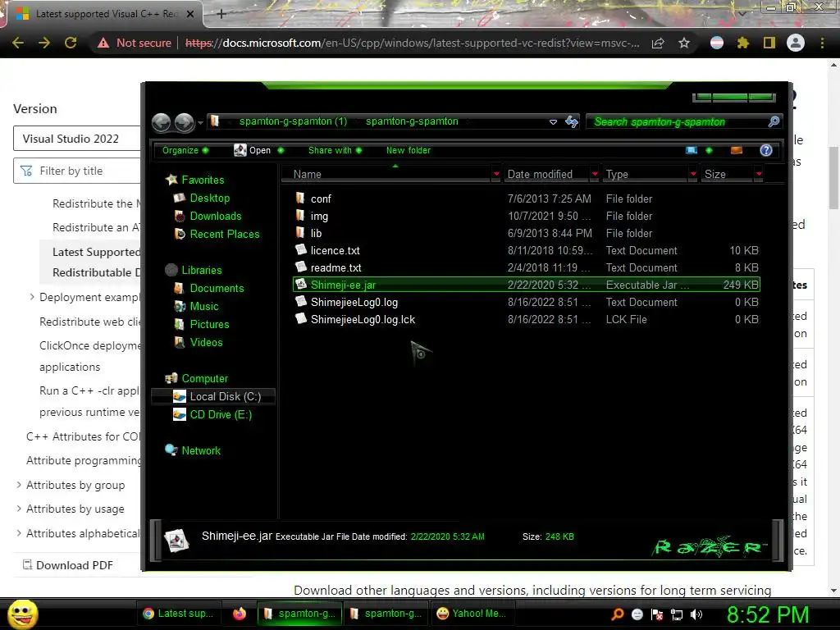This screenshot has width=840, height=630.
Task: Select ShimejieeLog0.log file
Action: pos(354,302)
